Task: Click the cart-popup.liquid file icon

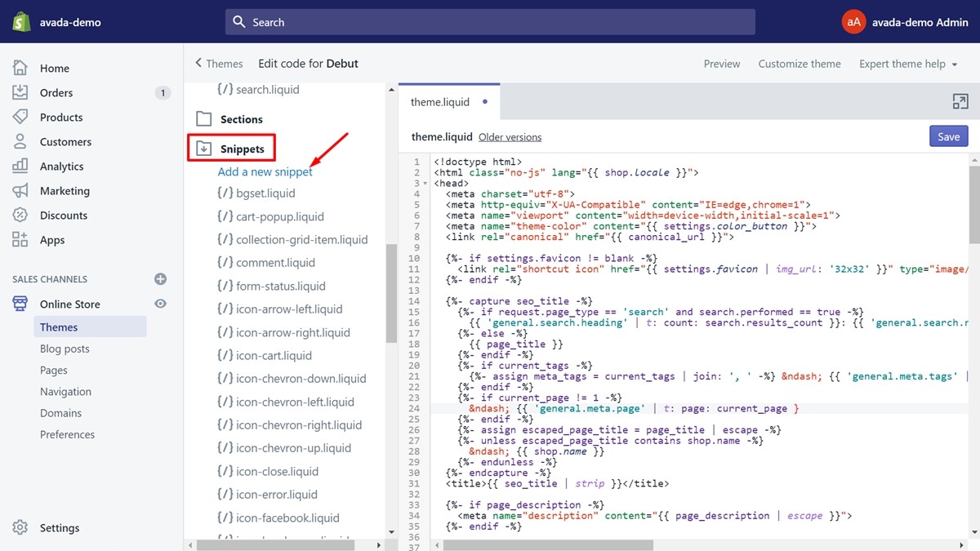Action: pos(225,216)
